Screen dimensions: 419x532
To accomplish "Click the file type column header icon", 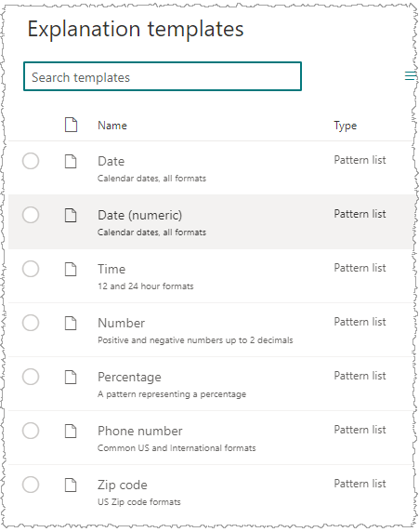I will [x=71, y=125].
